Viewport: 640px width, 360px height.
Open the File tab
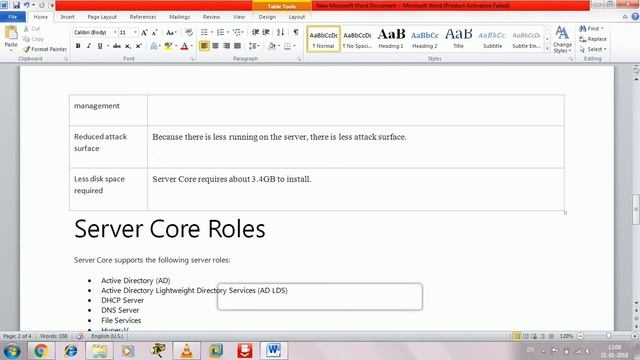pos(13,17)
